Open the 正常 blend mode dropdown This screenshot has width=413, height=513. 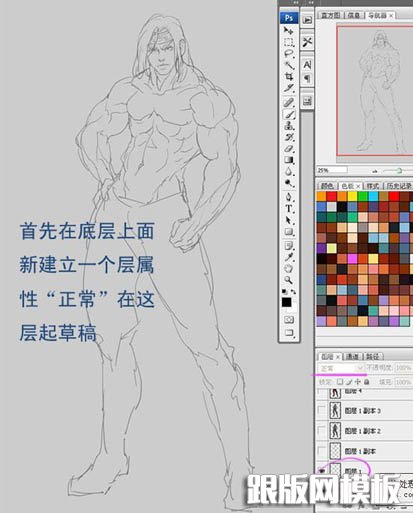tap(341, 368)
